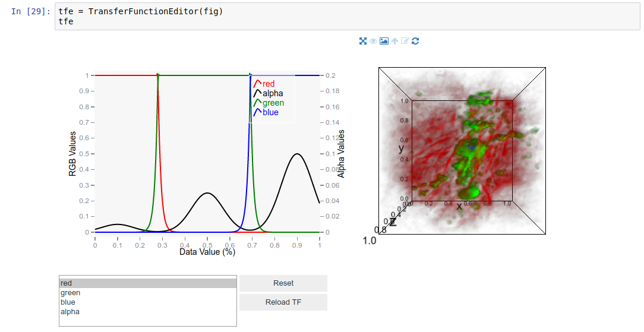The image size is (644, 332).
Task: Toggle the red curve legend entry
Action: point(264,84)
